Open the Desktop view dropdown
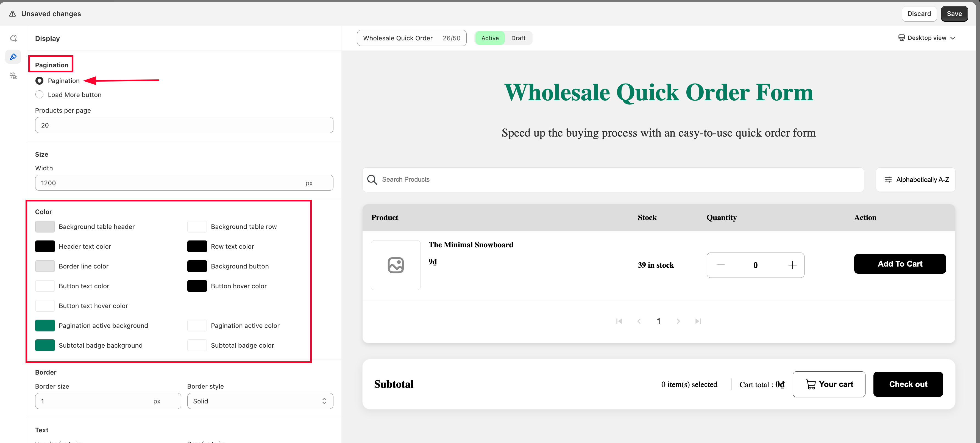The width and height of the screenshot is (980, 443). click(x=926, y=38)
